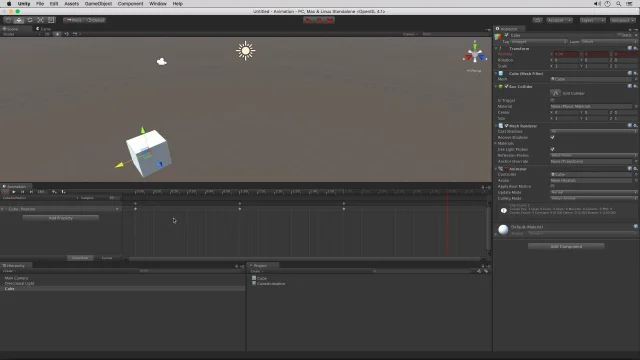Open the Layers dropdown in toolbar
The height and width of the screenshot is (360, 640).
[x=592, y=20]
